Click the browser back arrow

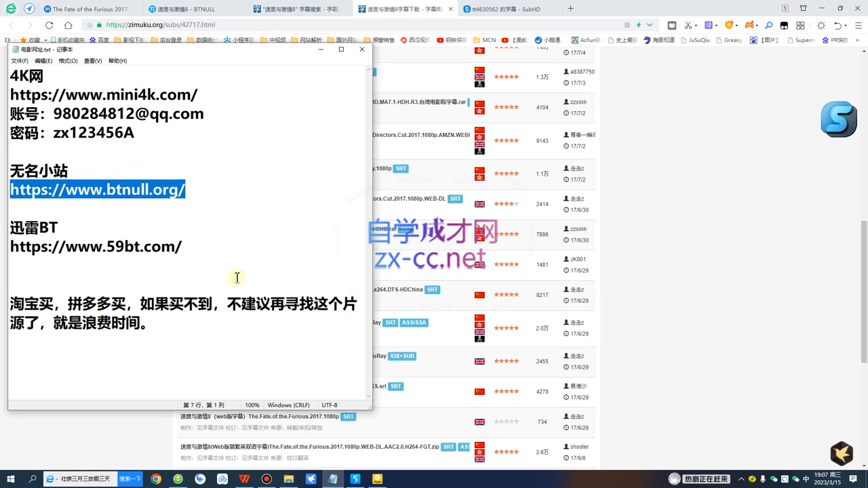pyautogui.click(x=11, y=25)
